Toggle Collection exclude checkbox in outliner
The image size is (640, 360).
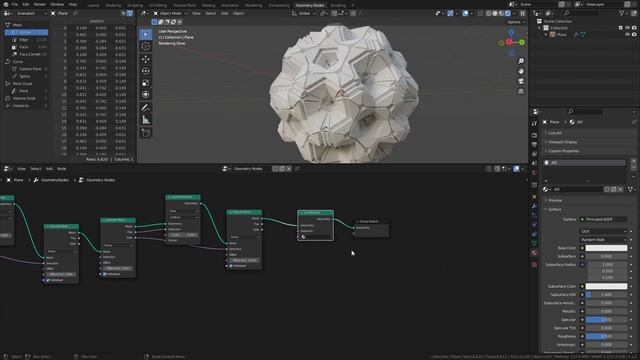click(620, 28)
